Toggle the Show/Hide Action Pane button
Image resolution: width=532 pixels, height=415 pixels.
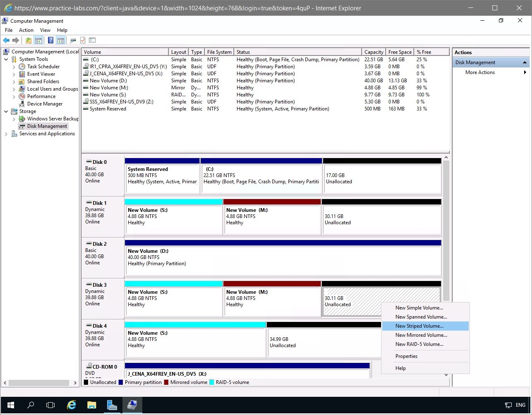60,40
